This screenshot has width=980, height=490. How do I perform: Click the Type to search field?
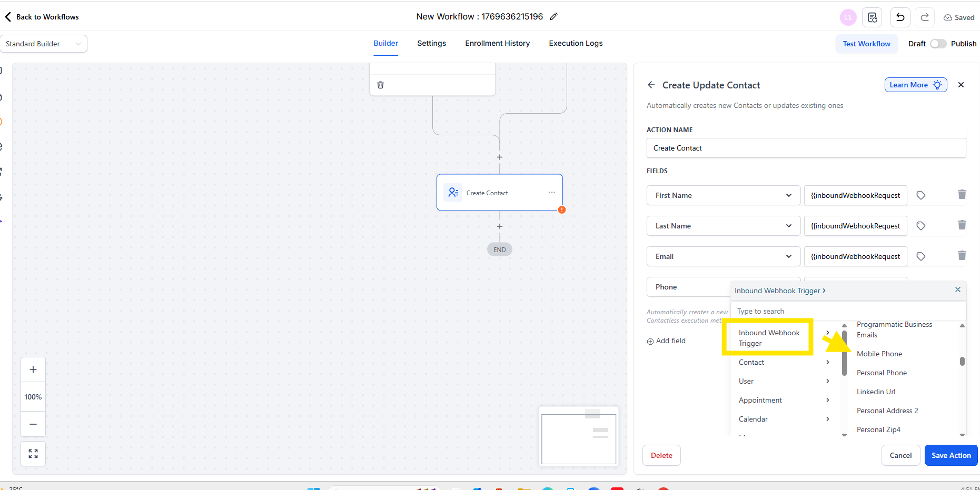click(x=848, y=311)
